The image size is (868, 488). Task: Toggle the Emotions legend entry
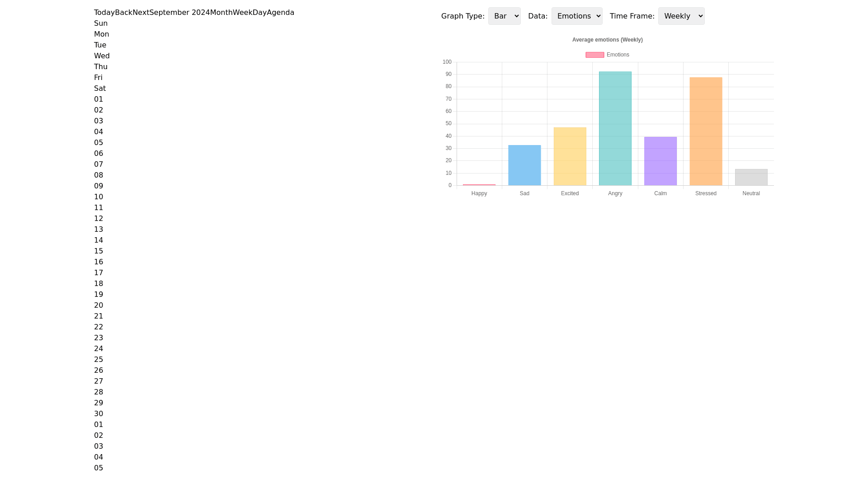618,54
